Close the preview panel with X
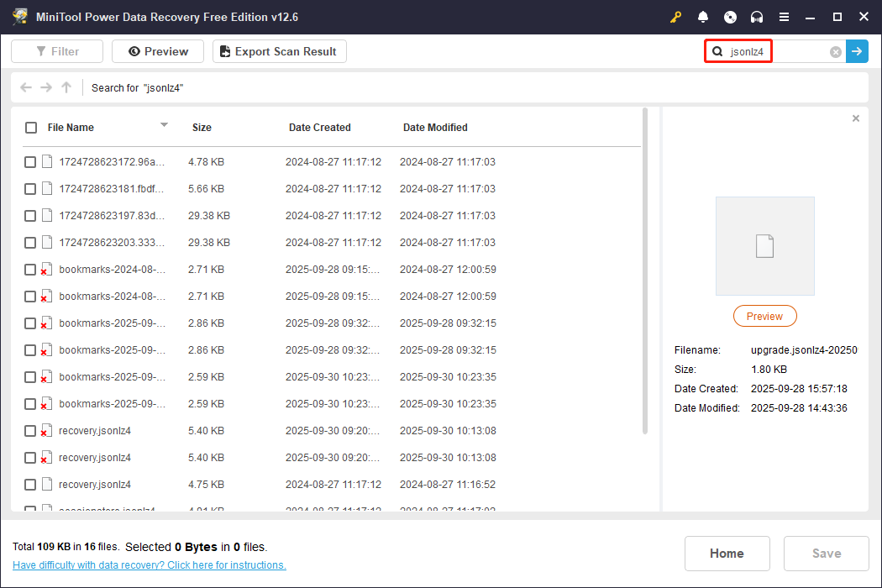Image resolution: width=882 pixels, height=588 pixels. pyautogui.click(x=855, y=118)
